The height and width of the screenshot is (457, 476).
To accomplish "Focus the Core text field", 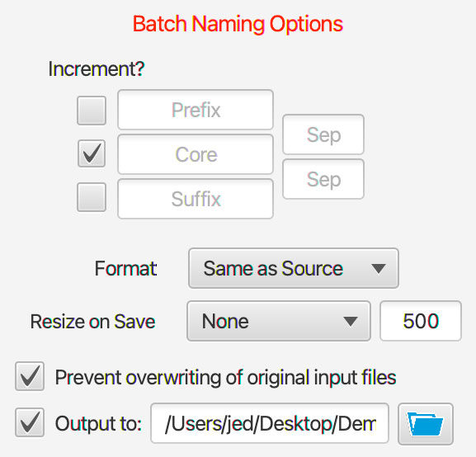I will pyautogui.click(x=196, y=154).
